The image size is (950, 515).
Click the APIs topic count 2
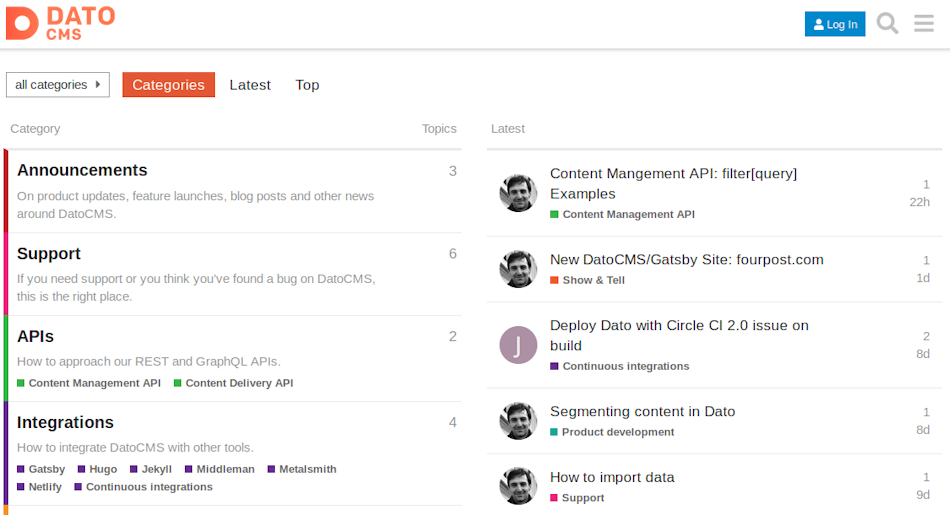[x=453, y=336]
